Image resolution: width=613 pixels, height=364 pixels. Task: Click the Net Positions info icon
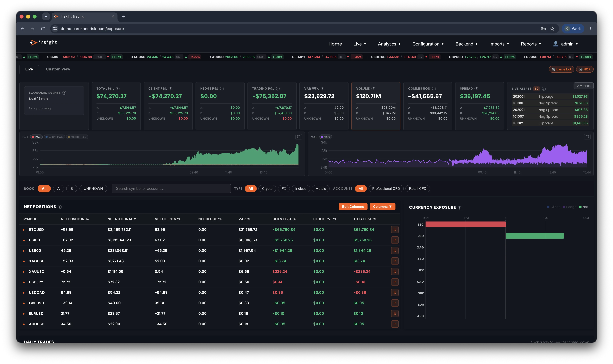[x=60, y=207]
